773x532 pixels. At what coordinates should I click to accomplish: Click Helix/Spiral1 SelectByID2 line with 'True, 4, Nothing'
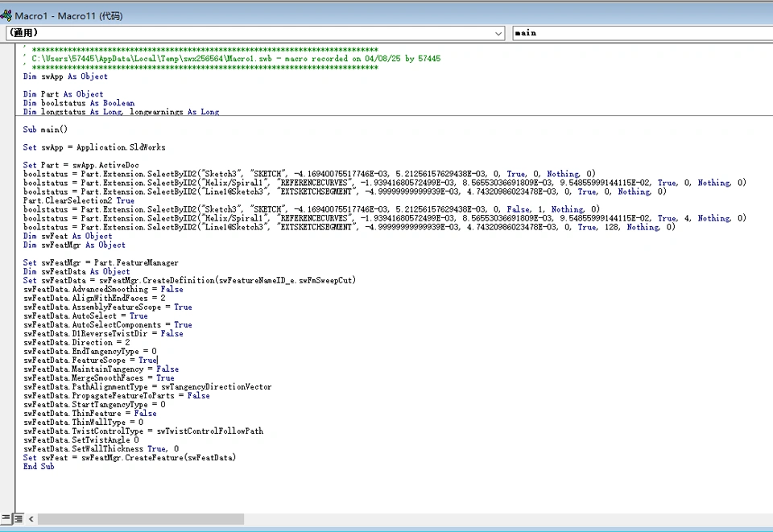pyautogui.click(x=385, y=218)
